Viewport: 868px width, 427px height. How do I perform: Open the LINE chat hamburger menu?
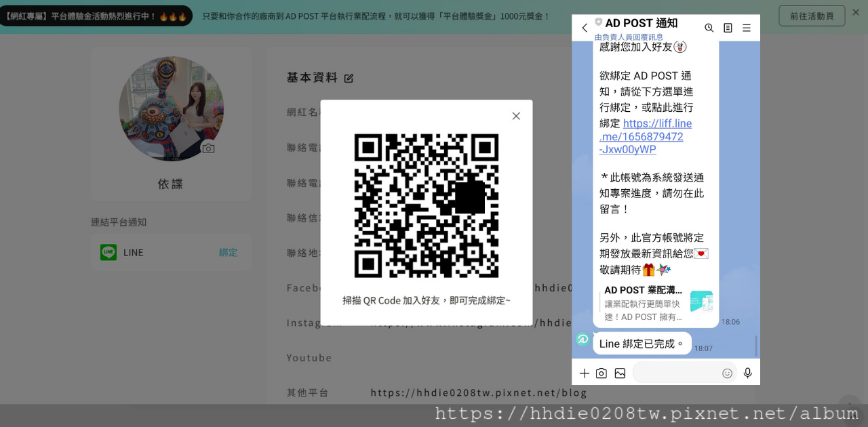pyautogui.click(x=747, y=28)
